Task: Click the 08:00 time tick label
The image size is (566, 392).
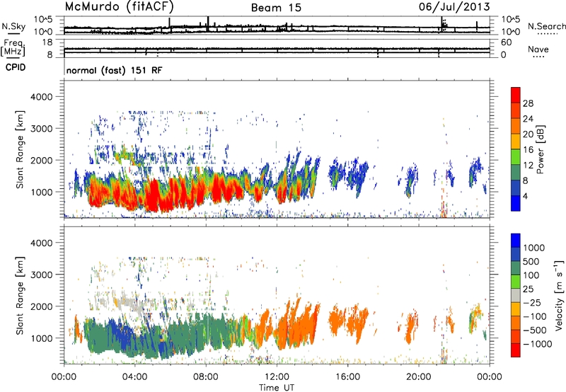Action: [x=206, y=377]
